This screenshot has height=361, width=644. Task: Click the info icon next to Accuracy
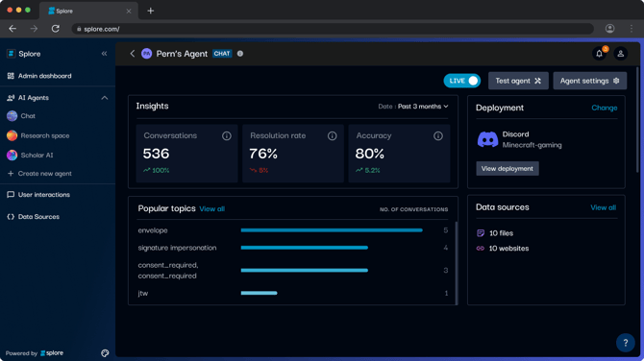pos(438,135)
